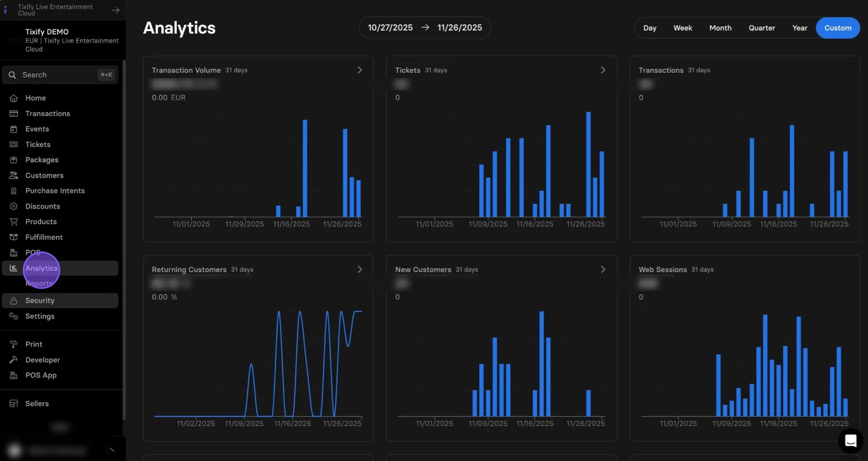Switch range to Month
The image size is (868, 461).
click(720, 28)
